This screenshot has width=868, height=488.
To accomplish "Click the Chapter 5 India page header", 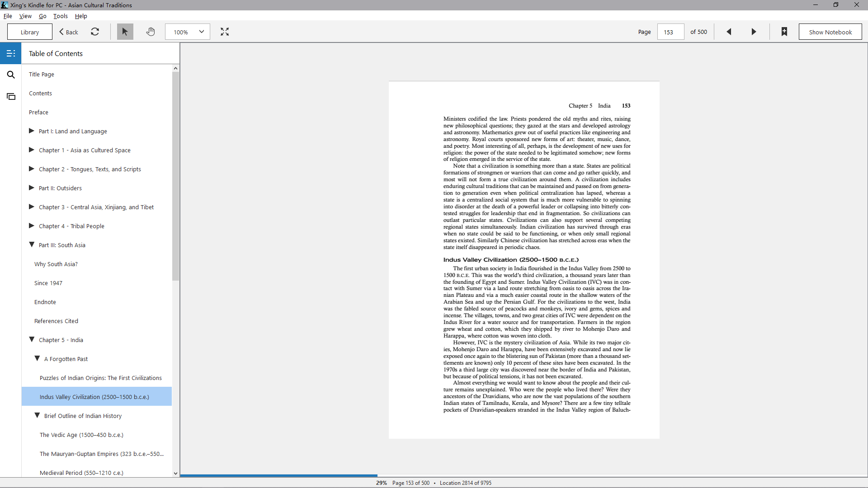I will 590,106.
